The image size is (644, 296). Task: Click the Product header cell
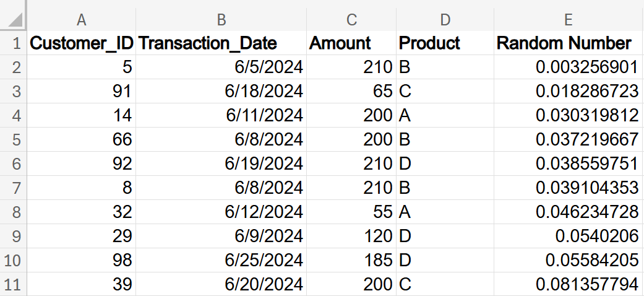[445, 43]
